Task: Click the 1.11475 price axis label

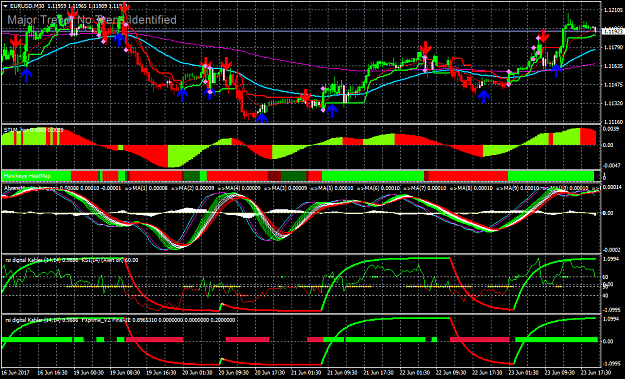Action: pyautogui.click(x=613, y=85)
